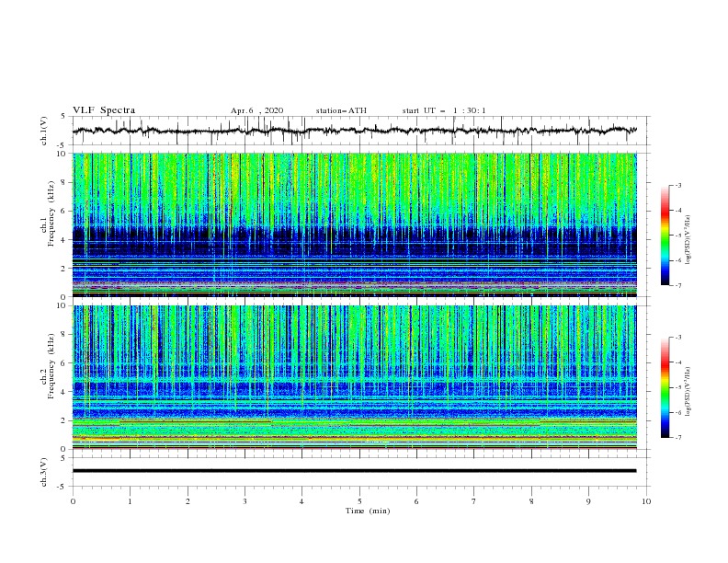Click the "ch.1(V)" axis label

(x=44, y=131)
